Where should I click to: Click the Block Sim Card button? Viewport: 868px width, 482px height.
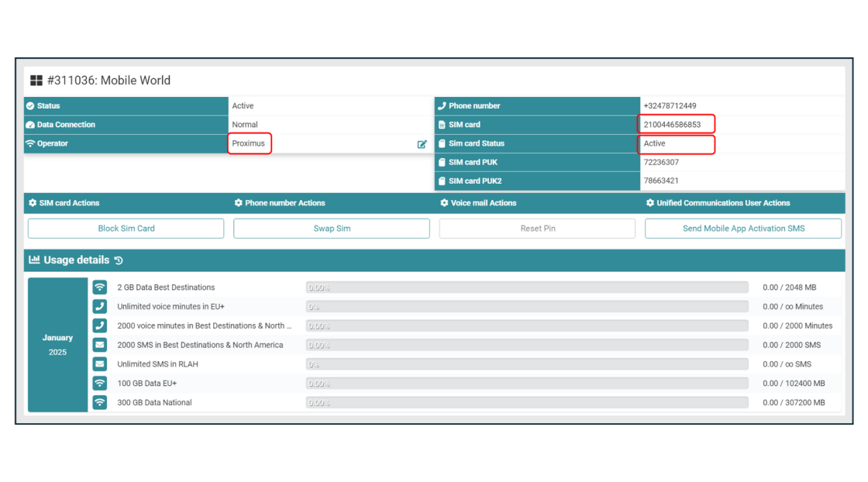tap(126, 229)
